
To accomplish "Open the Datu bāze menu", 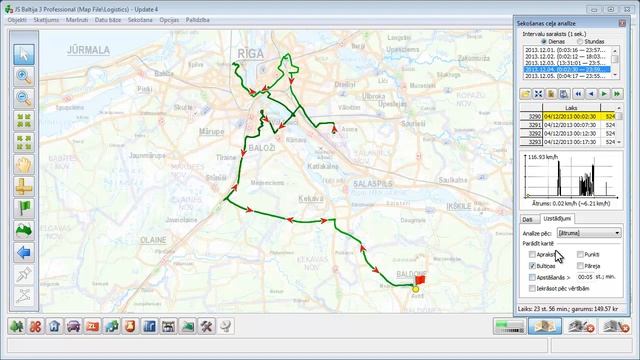I will coord(108,20).
